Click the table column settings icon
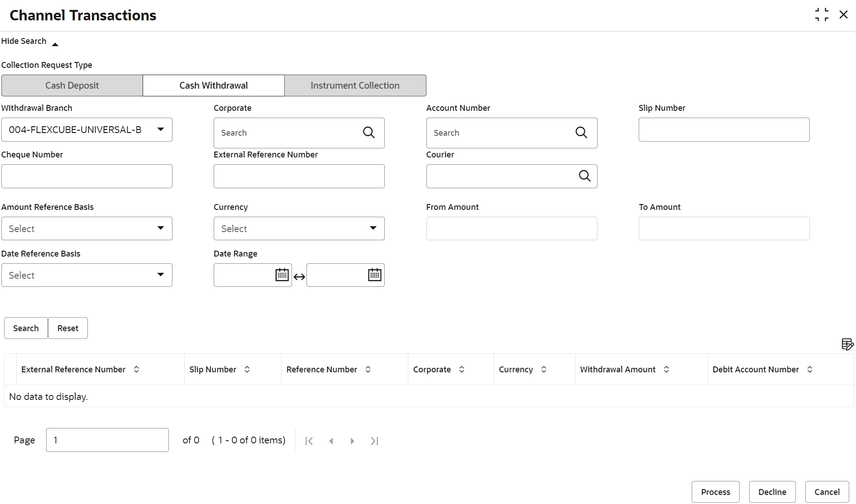The width and height of the screenshot is (856, 504). point(847,344)
